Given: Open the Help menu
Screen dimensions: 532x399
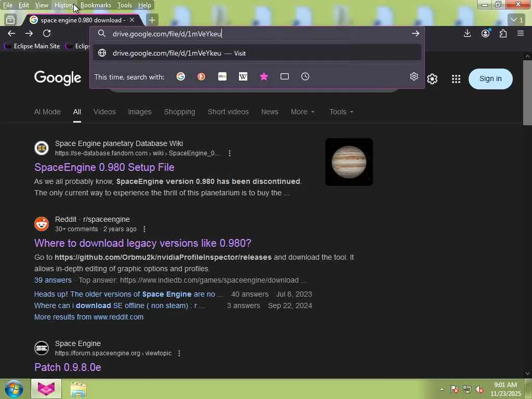Looking at the screenshot, I should (x=144, y=5).
